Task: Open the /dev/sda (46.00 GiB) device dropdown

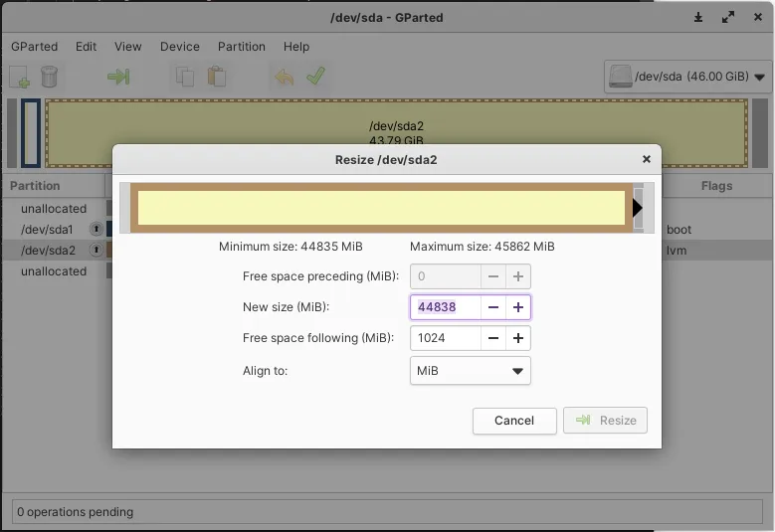Action: 687,77
